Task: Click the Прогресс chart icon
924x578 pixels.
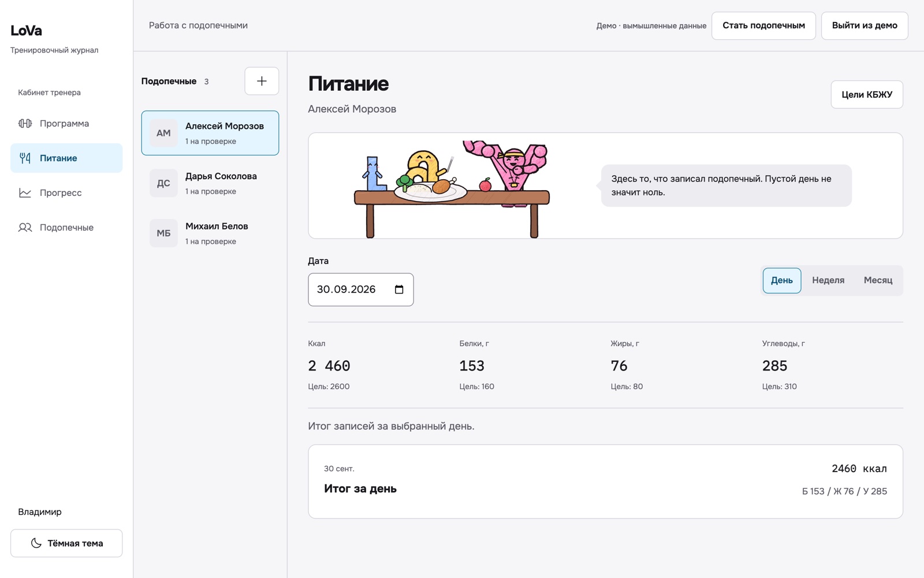Action: (25, 192)
